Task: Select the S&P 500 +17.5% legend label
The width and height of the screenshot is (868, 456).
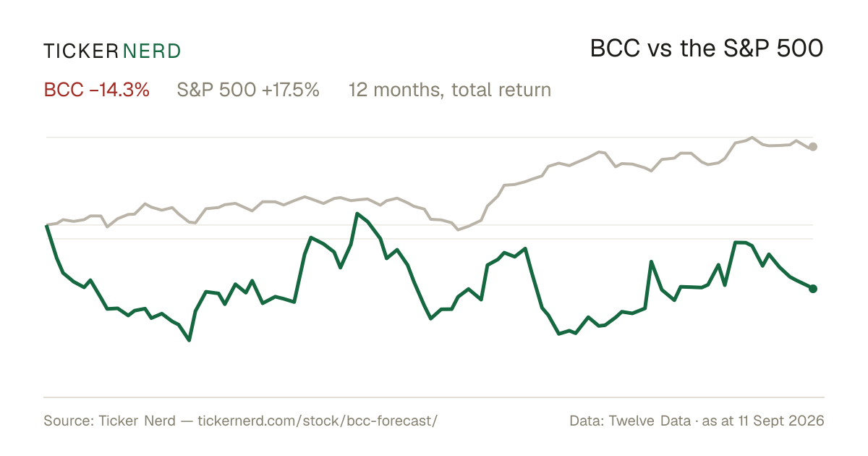Action: click(248, 90)
